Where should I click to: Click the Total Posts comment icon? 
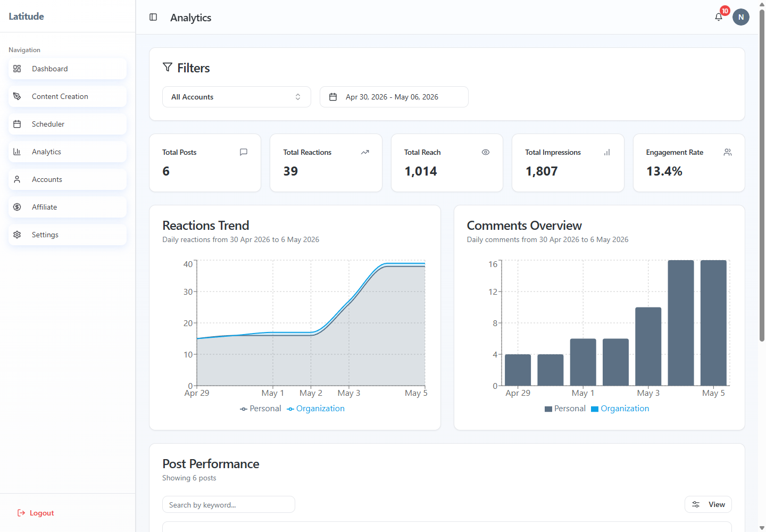tap(244, 152)
